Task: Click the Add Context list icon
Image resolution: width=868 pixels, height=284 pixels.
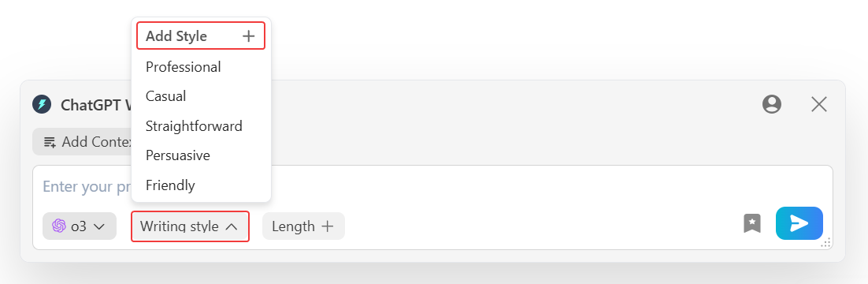Action: [50, 142]
